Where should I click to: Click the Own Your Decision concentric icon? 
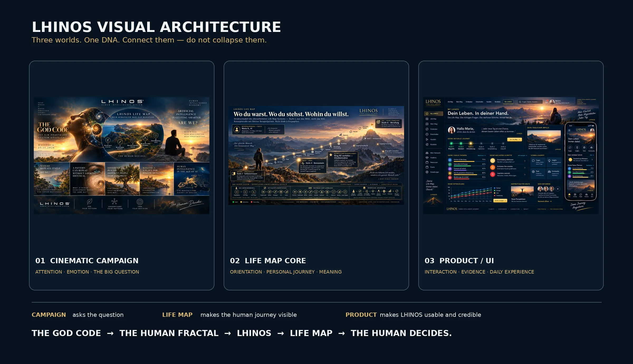[140, 202]
